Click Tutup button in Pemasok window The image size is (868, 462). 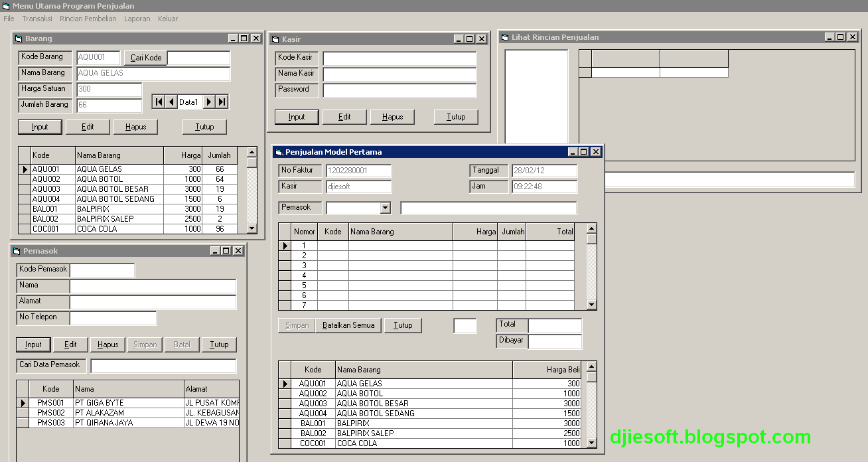(219, 345)
